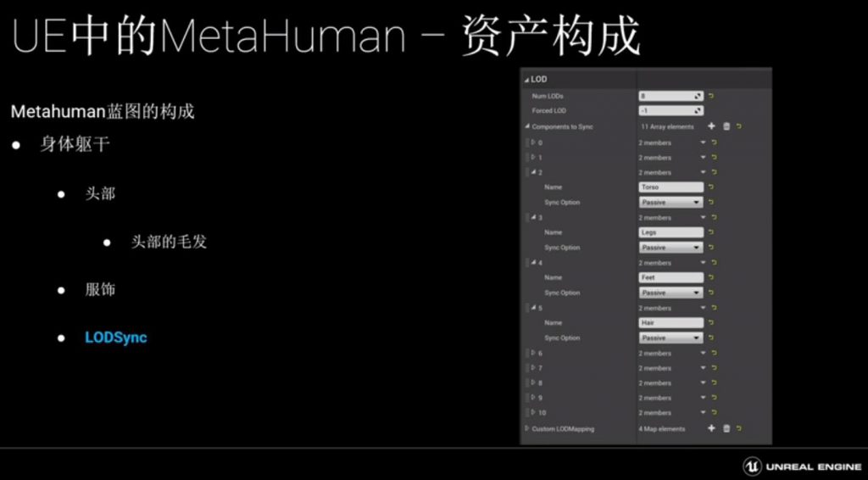Reset array element 1 to default
868x480 pixels.
(714, 157)
